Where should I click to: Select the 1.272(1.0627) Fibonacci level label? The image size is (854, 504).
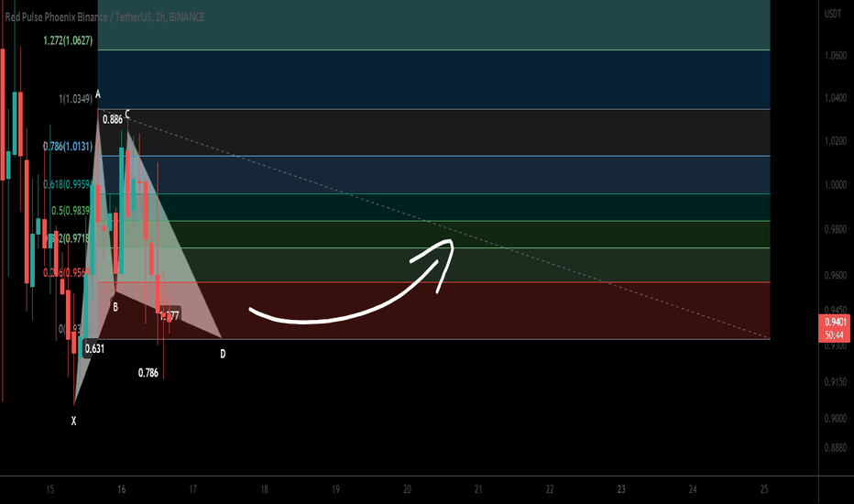pyautogui.click(x=68, y=40)
